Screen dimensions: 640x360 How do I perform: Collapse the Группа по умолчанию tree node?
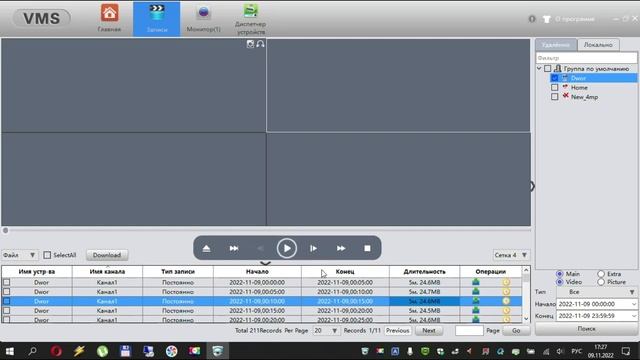point(539,69)
